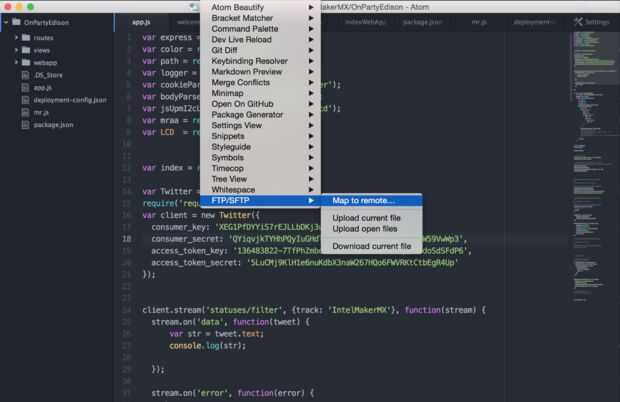Click the console.log(str) code line

tap(208, 345)
